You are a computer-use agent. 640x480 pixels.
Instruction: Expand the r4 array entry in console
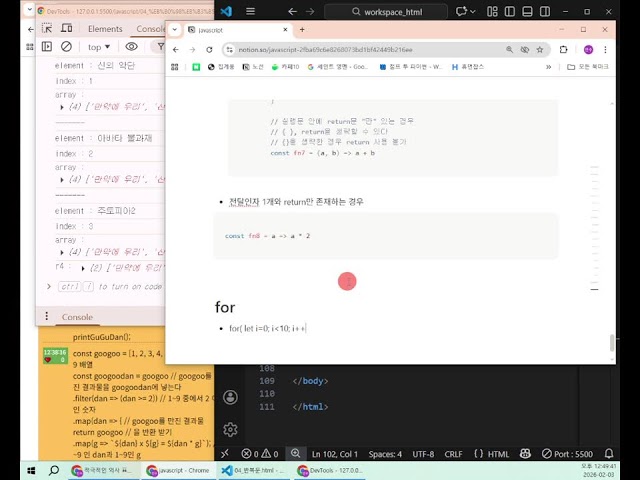click(x=83, y=268)
